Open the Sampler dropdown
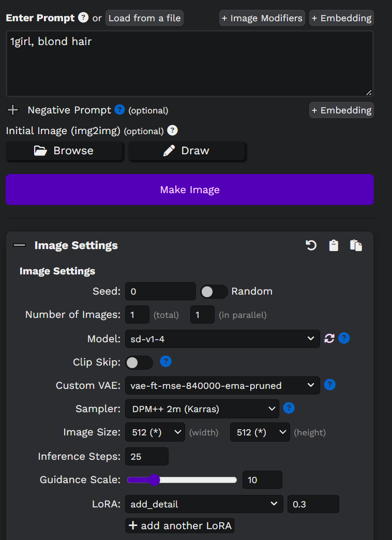 pos(202,408)
